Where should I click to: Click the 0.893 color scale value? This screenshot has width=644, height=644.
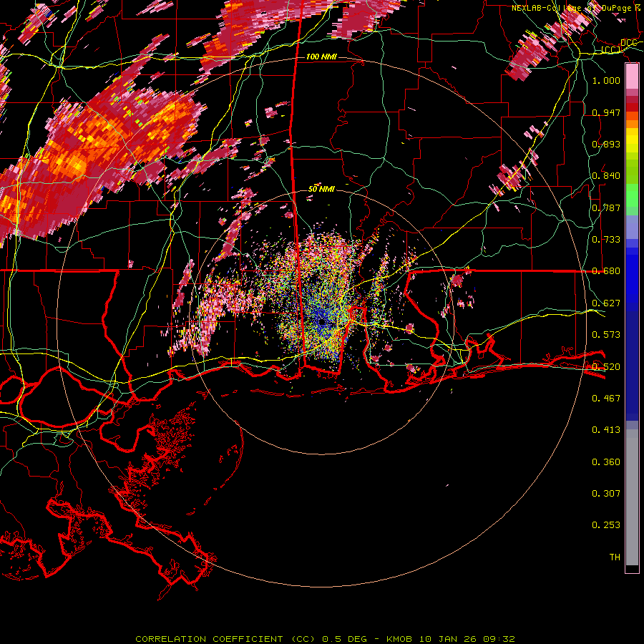point(606,144)
